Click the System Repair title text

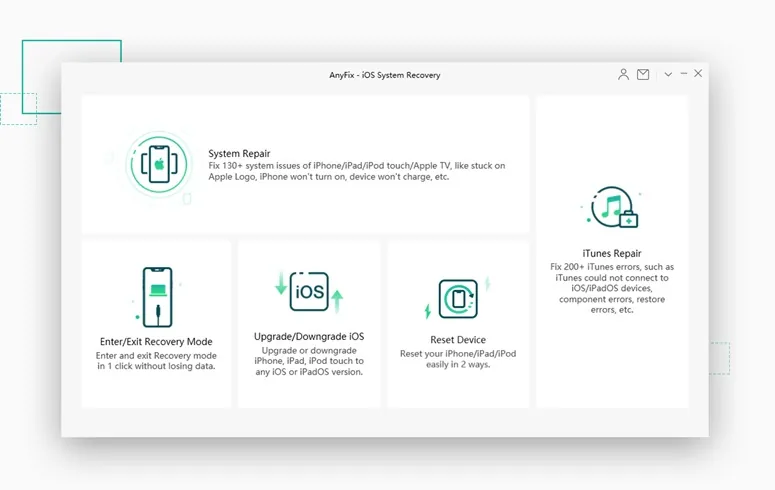tap(239, 153)
